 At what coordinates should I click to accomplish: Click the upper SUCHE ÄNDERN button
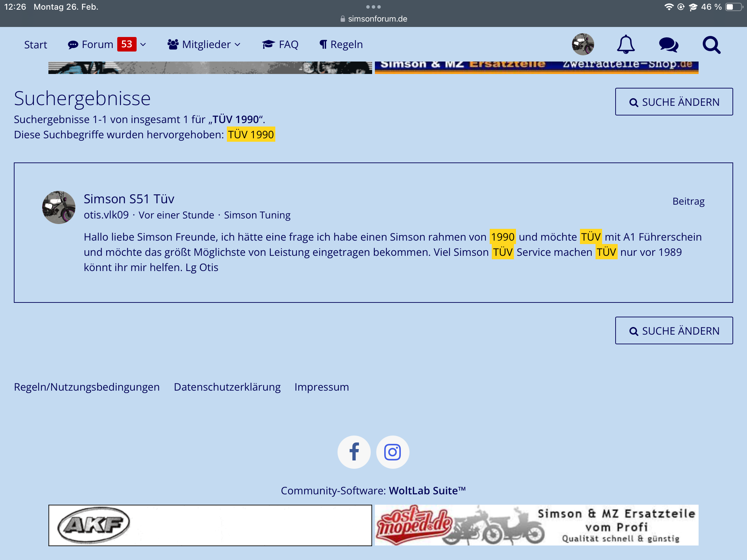point(674,102)
